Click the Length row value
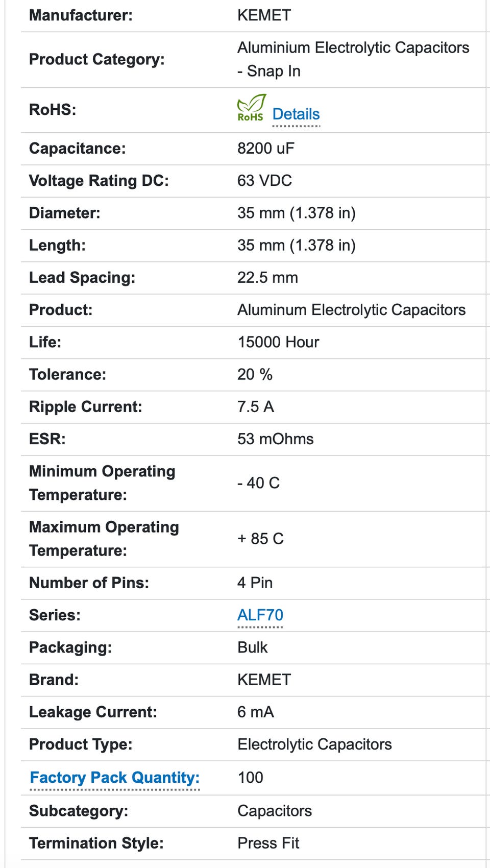 (296, 245)
